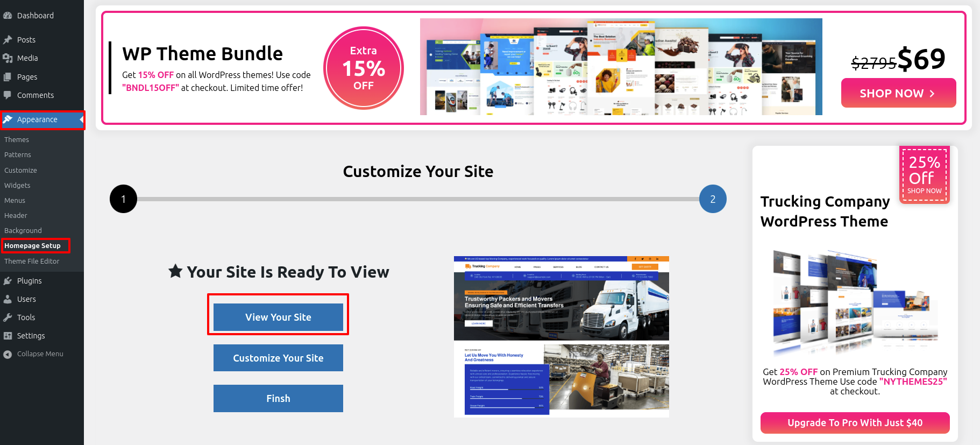This screenshot has width=980, height=445.
Task: Click the Customize Your Site button
Action: click(x=278, y=358)
